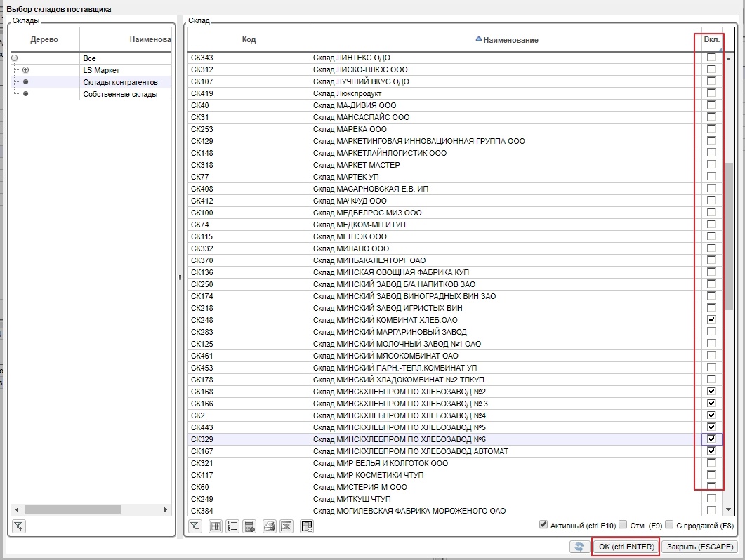The image size is (745, 560).
Task: Uncheck Вкл. for МИНСКИЙ КОМБИНАТ ХЛЕБ.ОАО
Action: pos(711,319)
